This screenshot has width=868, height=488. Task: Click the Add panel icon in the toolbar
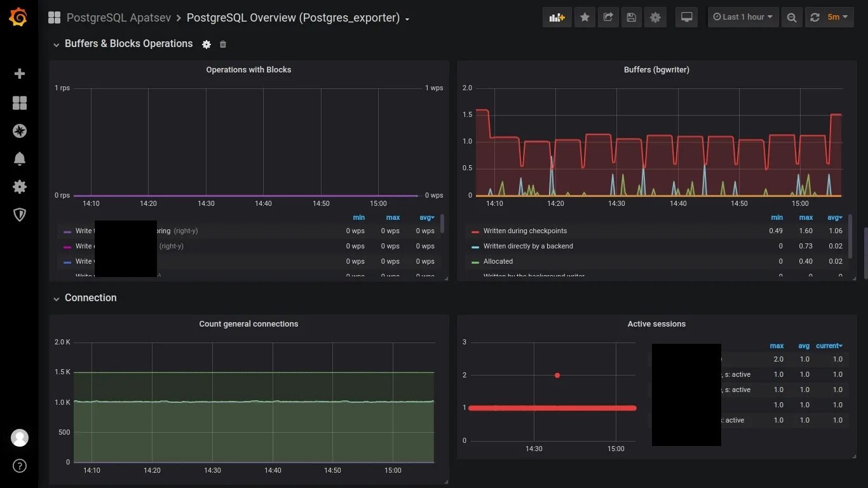point(556,17)
